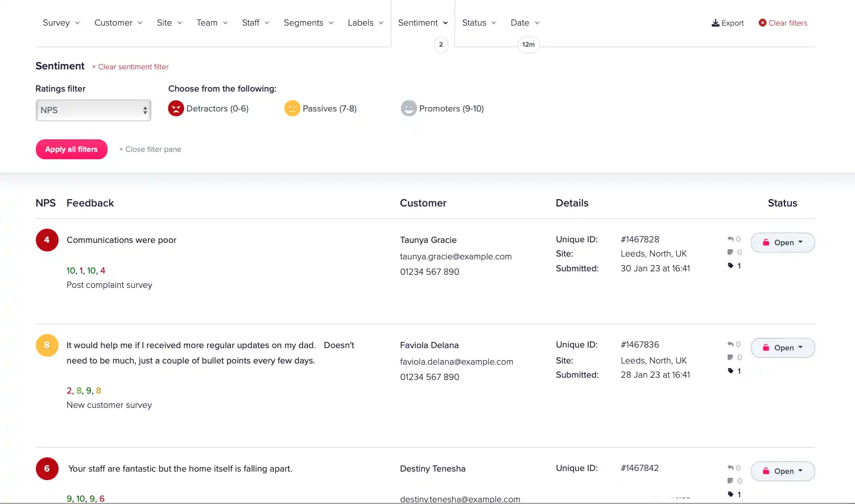855x504 pixels.
Task: Open status dropdown for Taunya Gracie feedback
Action: coord(782,242)
